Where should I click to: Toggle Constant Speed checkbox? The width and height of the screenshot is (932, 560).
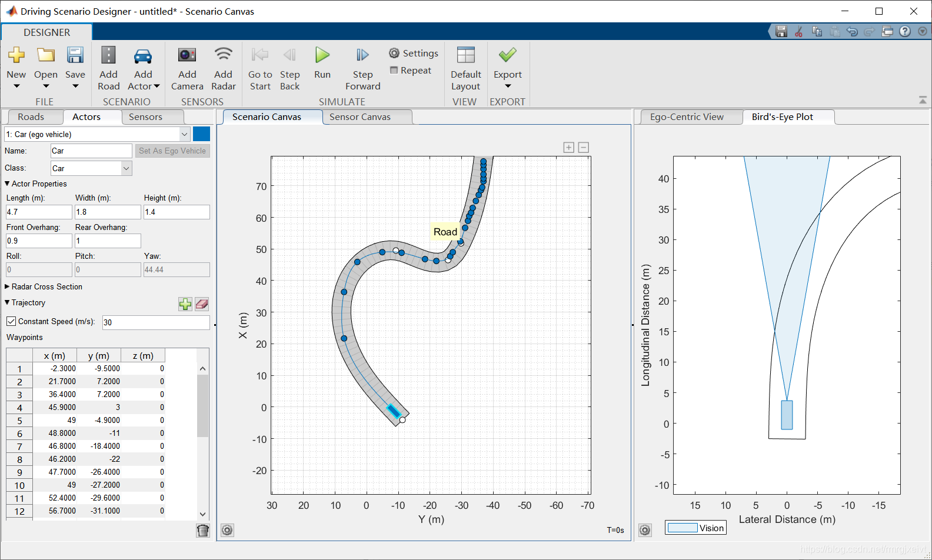pyautogui.click(x=11, y=321)
